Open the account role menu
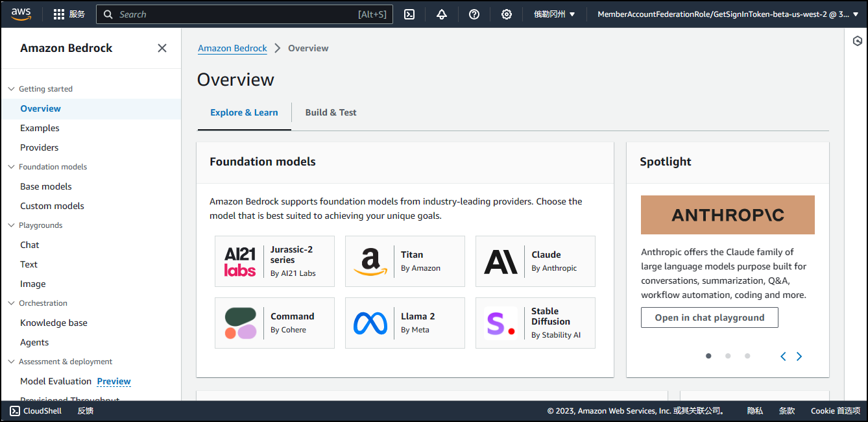This screenshot has height=422, width=868. [x=727, y=14]
